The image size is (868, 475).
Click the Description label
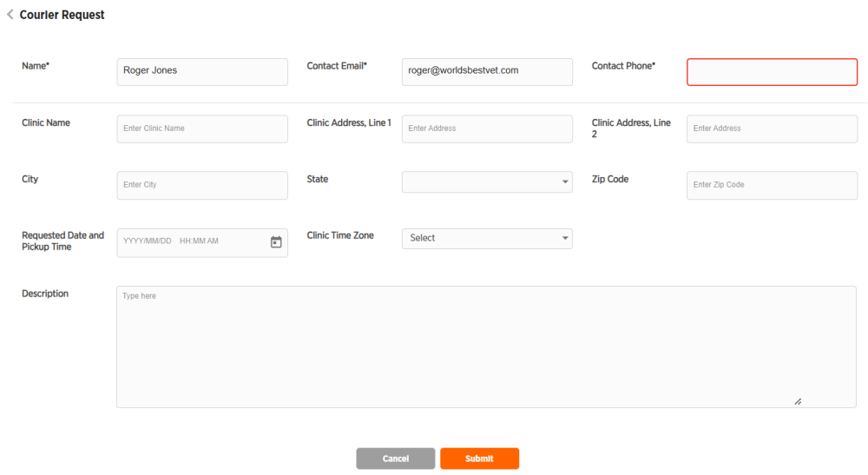[45, 294]
